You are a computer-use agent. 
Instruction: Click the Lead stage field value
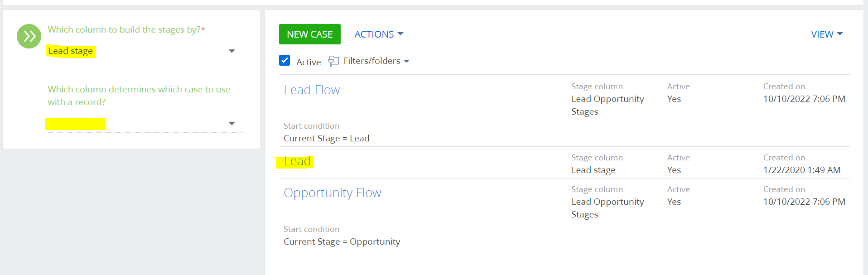[71, 51]
